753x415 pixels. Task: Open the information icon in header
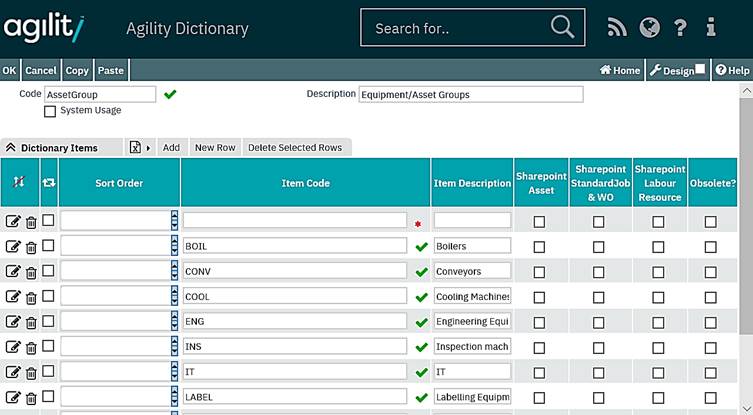(x=711, y=28)
